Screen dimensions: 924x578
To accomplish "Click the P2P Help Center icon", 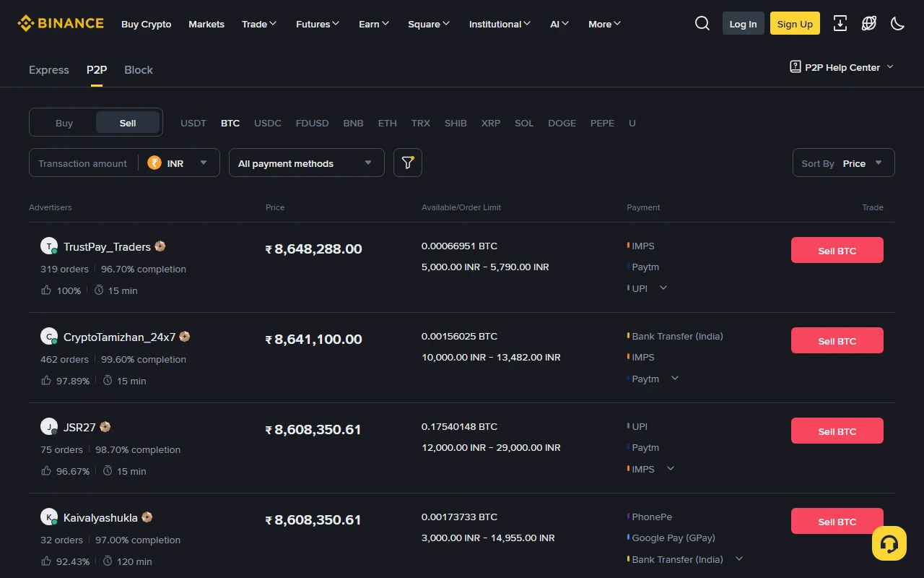I will [x=796, y=66].
